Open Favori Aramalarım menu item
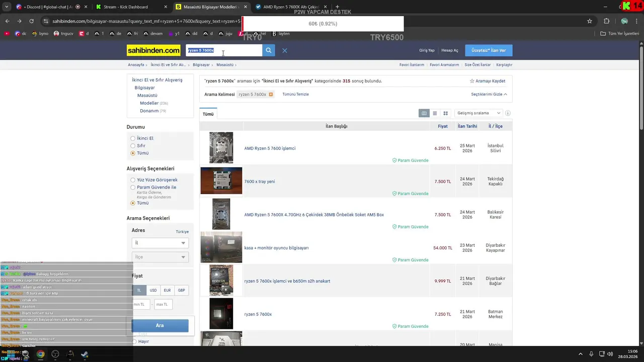The width and height of the screenshot is (644, 362). 444,65
